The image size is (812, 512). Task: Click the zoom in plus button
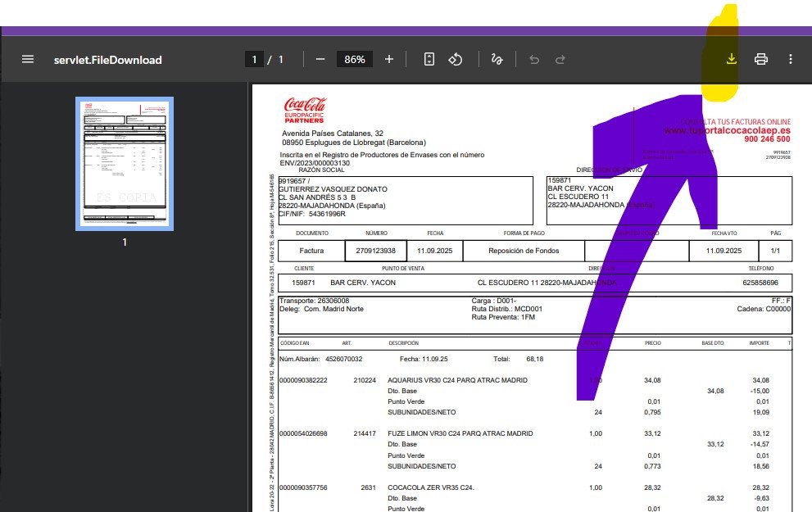pyautogui.click(x=389, y=60)
